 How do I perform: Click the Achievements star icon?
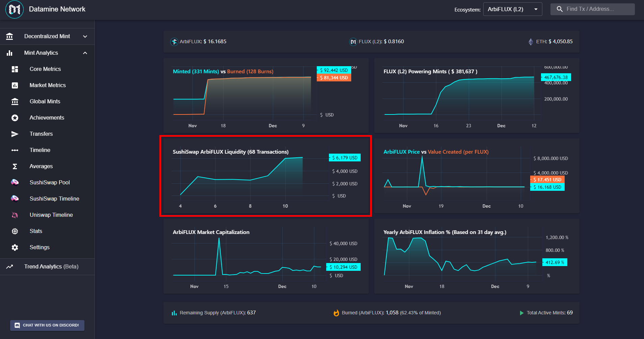click(15, 118)
